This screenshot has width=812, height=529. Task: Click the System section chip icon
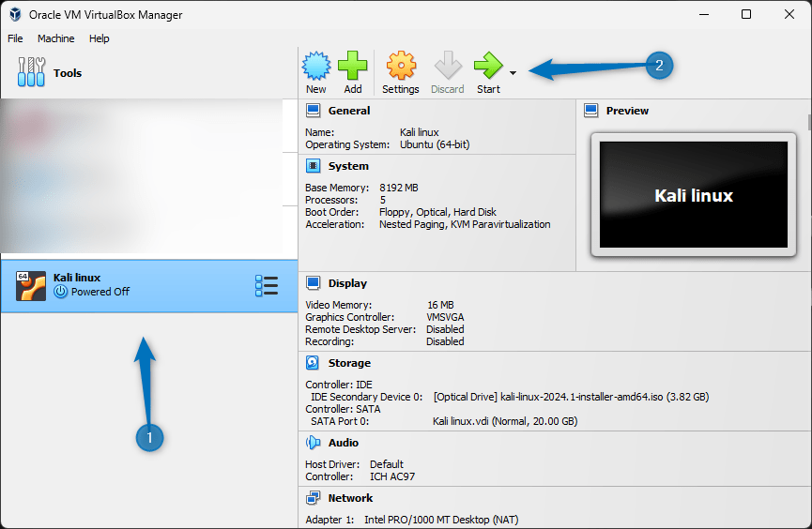pyautogui.click(x=313, y=166)
